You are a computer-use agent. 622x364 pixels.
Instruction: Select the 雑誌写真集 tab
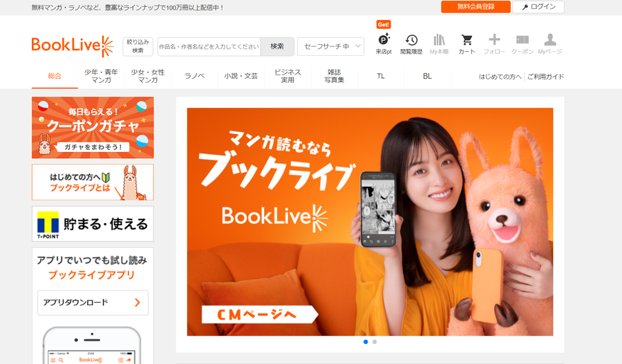[x=334, y=76]
